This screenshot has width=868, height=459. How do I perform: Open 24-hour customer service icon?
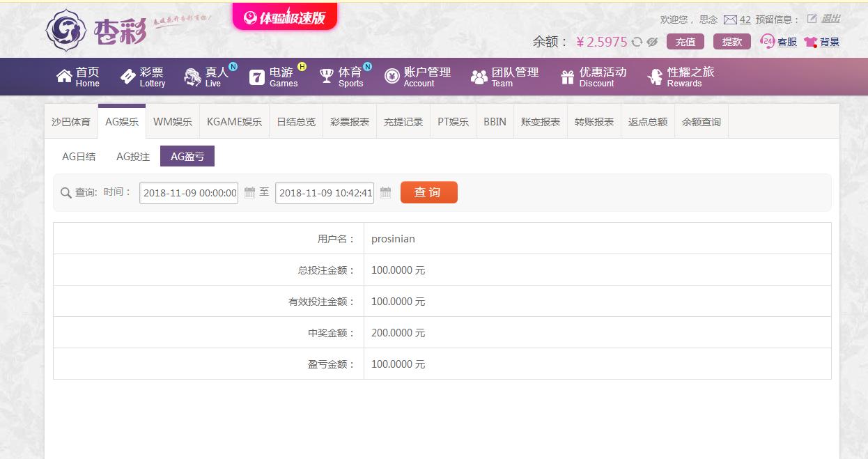767,42
